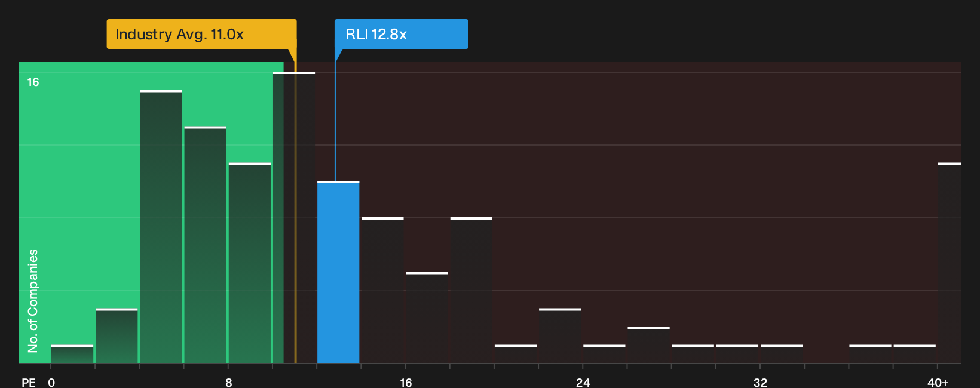The height and width of the screenshot is (388, 980).
Task: Click the x-axis label 8
Action: coord(229,382)
